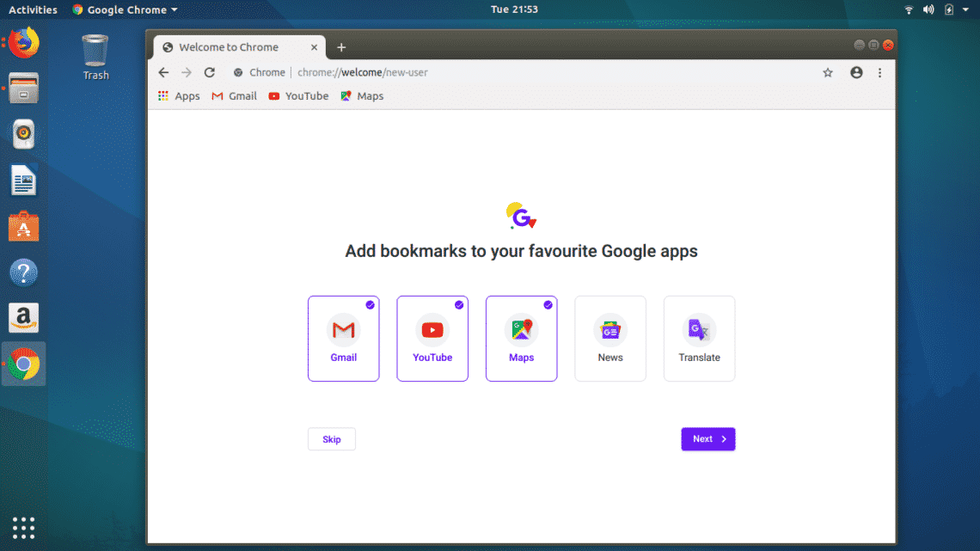980x551 pixels.
Task: Switch to the Welcome to Chrome tab
Action: (x=229, y=47)
